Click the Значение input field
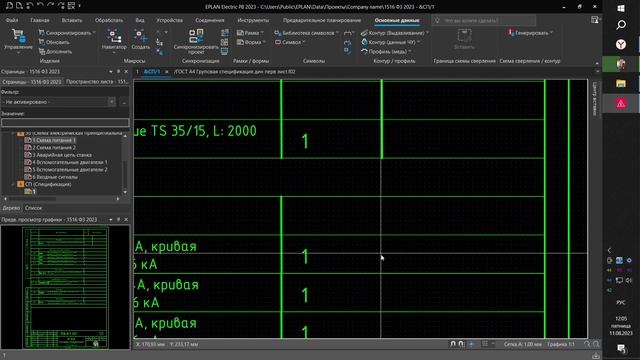The image size is (640, 360). tap(65, 122)
